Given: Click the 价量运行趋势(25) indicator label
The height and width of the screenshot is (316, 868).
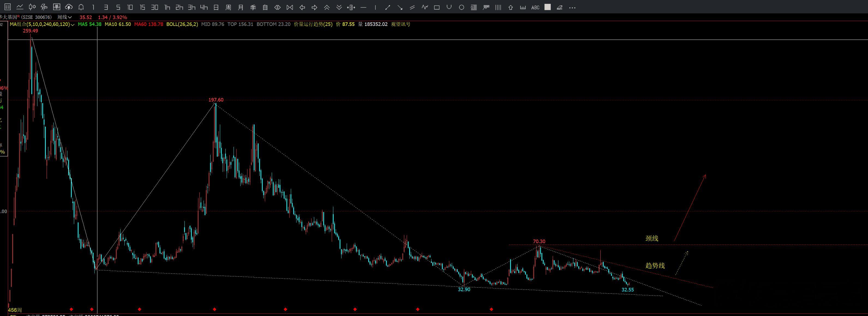Looking at the screenshot, I should pyautogui.click(x=313, y=24).
